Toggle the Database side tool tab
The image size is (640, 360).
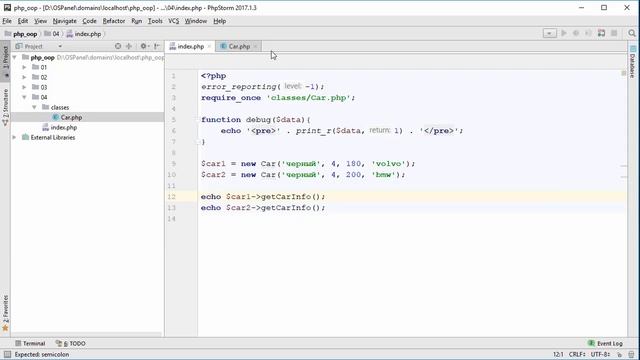click(x=633, y=61)
